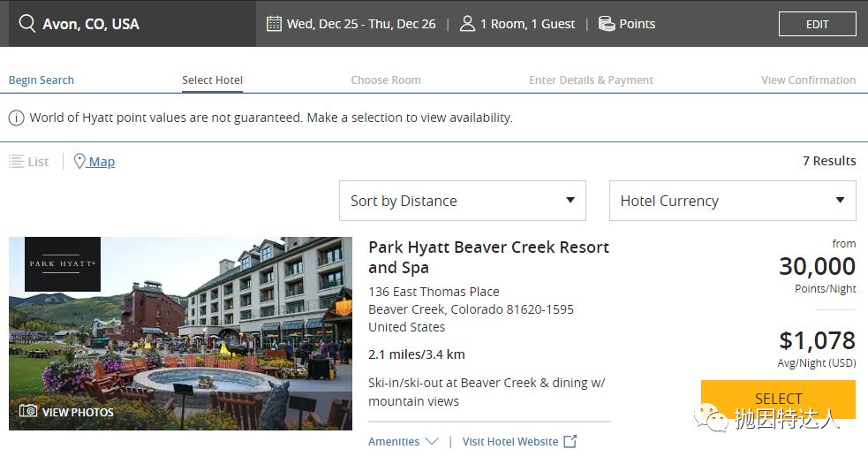
Task: Click the Map pin icon
Action: [x=79, y=161]
